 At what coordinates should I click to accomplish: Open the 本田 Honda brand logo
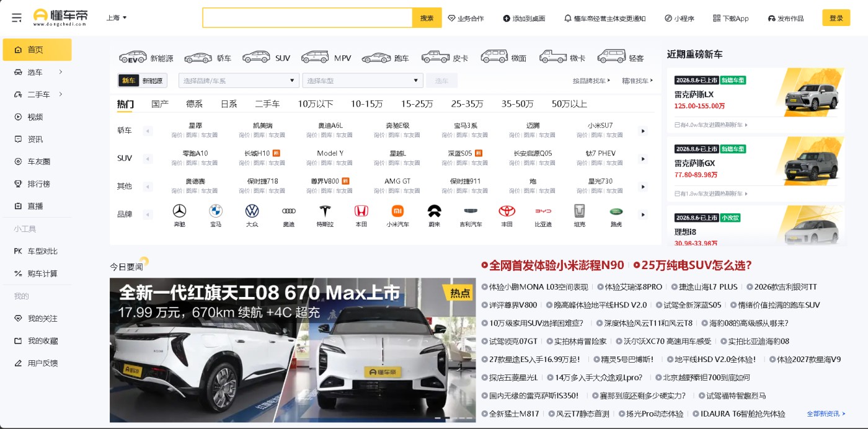tap(361, 211)
